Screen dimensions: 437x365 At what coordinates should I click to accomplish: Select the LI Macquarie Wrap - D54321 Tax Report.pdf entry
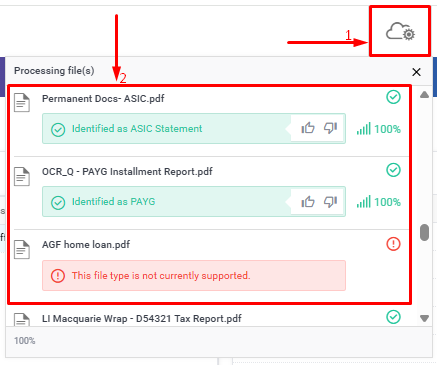(142, 319)
